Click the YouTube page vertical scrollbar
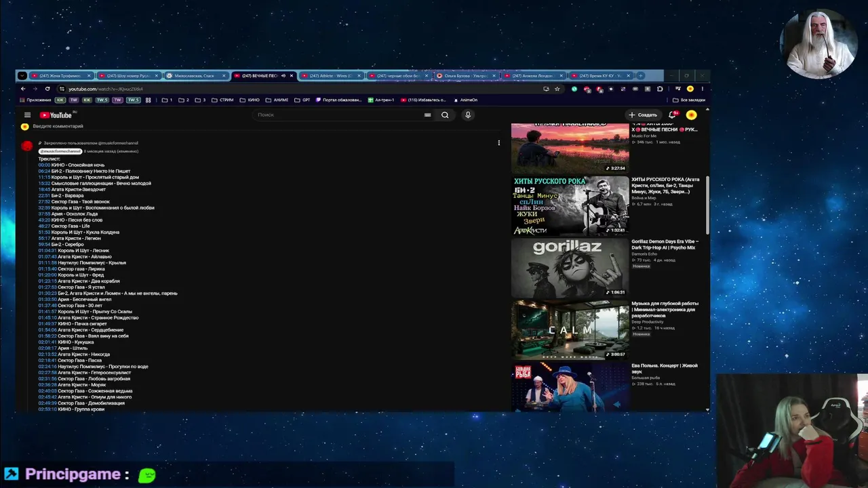The image size is (868, 488). (708, 205)
